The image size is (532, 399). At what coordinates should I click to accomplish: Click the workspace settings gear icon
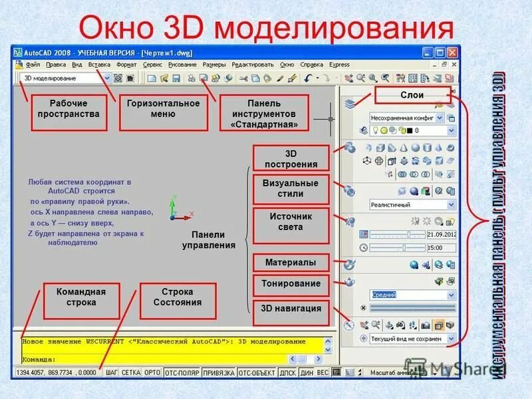(x=118, y=78)
